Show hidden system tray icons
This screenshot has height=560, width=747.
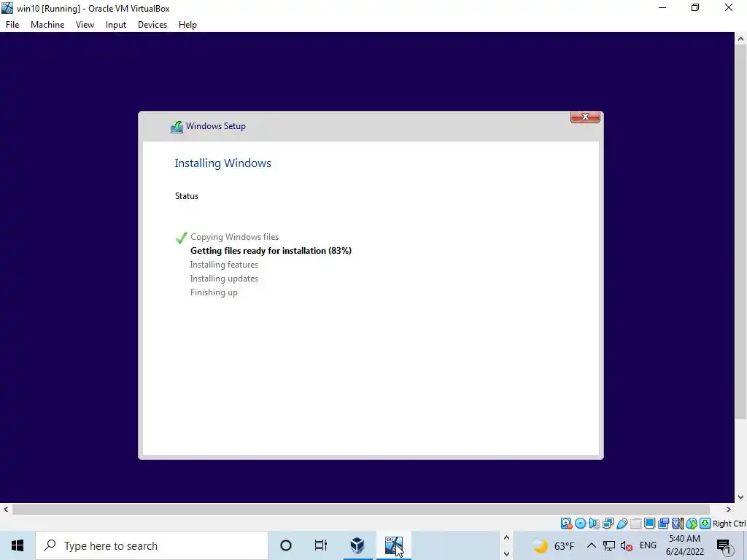[591, 545]
